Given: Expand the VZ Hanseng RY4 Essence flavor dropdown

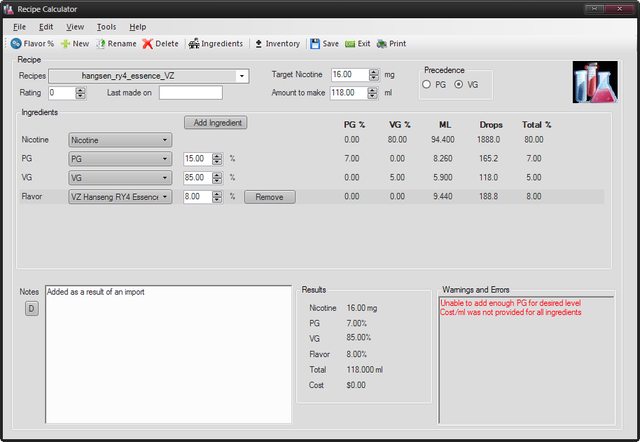Looking at the screenshot, I should (165, 197).
